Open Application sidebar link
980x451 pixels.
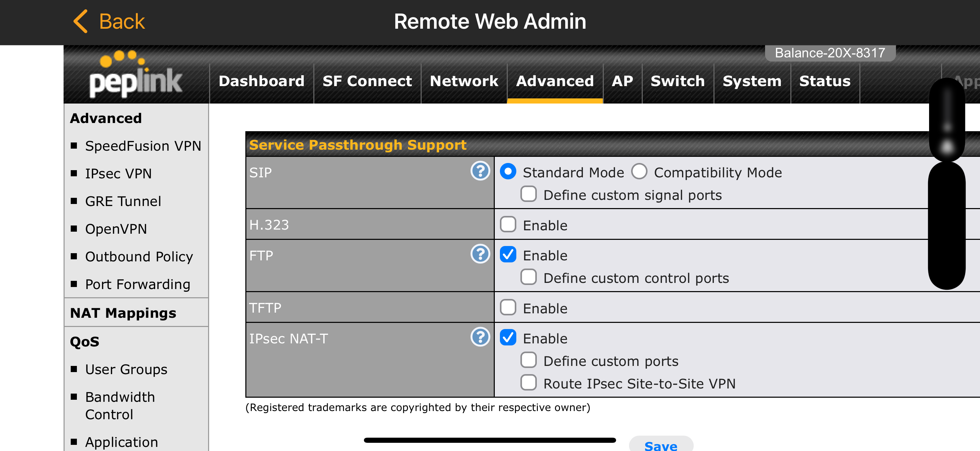click(121, 442)
